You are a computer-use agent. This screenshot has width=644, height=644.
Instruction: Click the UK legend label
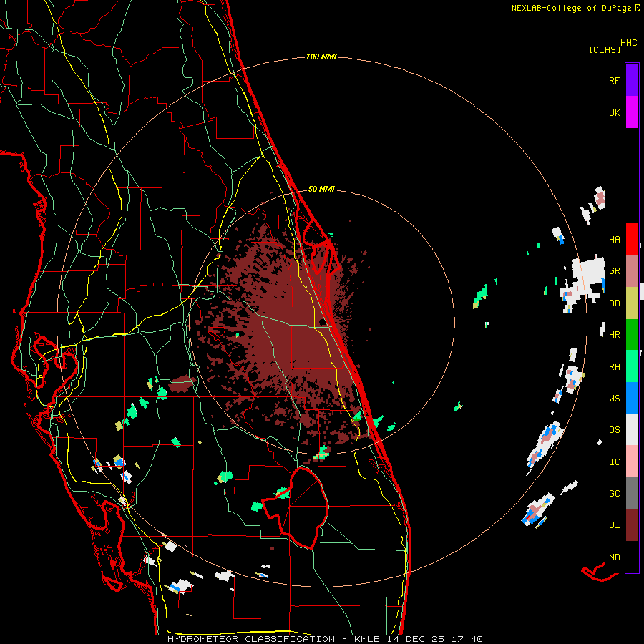pyautogui.click(x=614, y=112)
